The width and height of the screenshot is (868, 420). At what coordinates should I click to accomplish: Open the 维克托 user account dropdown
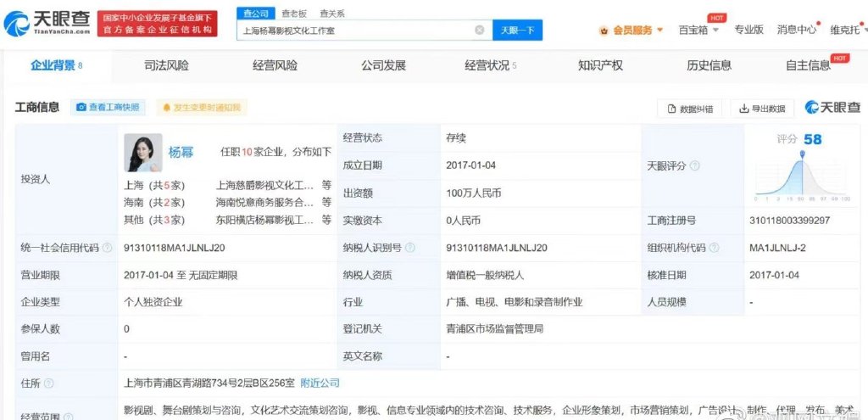pyautogui.click(x=847, y=30)
